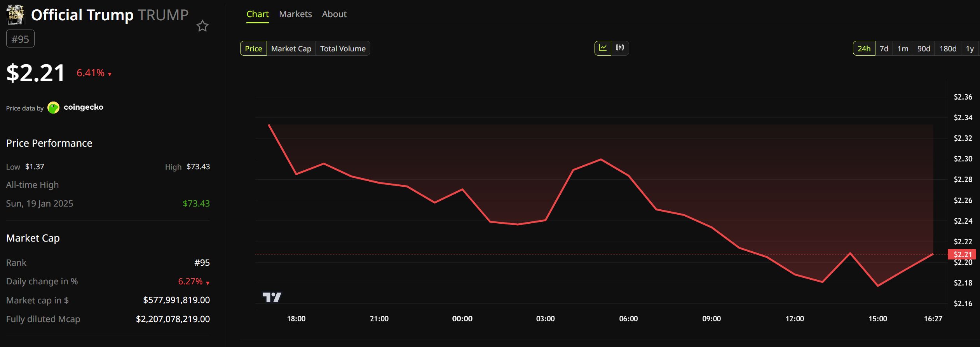Screen dimensions: 980x347
Task: Click the $2.16 price axis label
Action: click(x=963, y=303)
